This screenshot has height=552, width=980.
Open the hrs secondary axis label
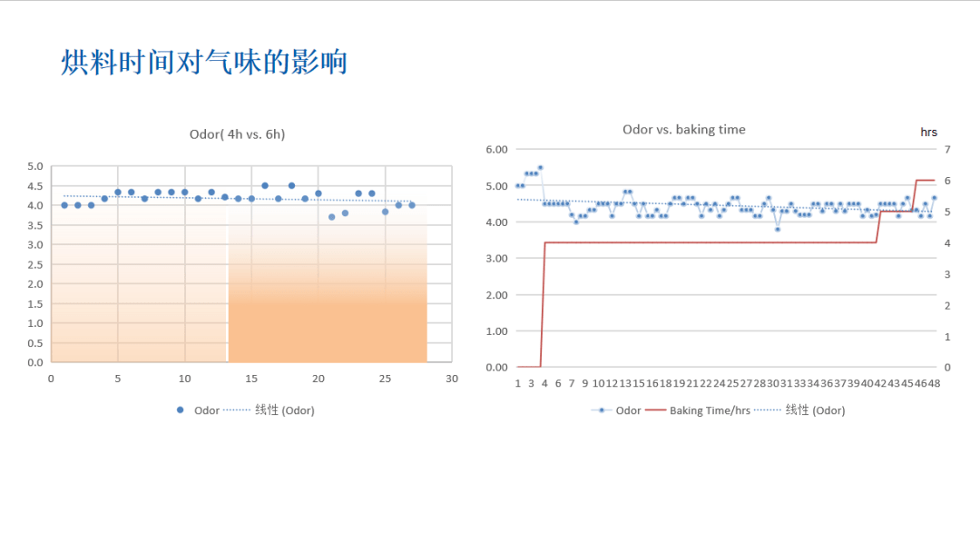coord(929,132)
